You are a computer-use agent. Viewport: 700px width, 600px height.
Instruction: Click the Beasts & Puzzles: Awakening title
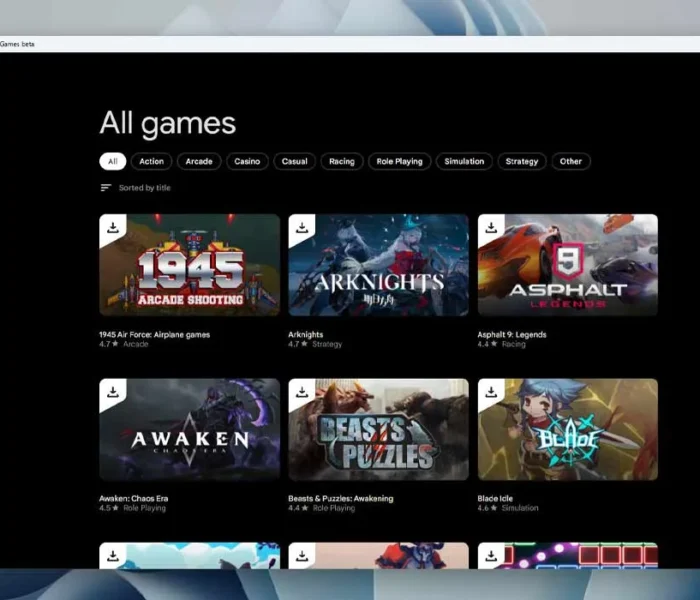[x=341, y=499]
